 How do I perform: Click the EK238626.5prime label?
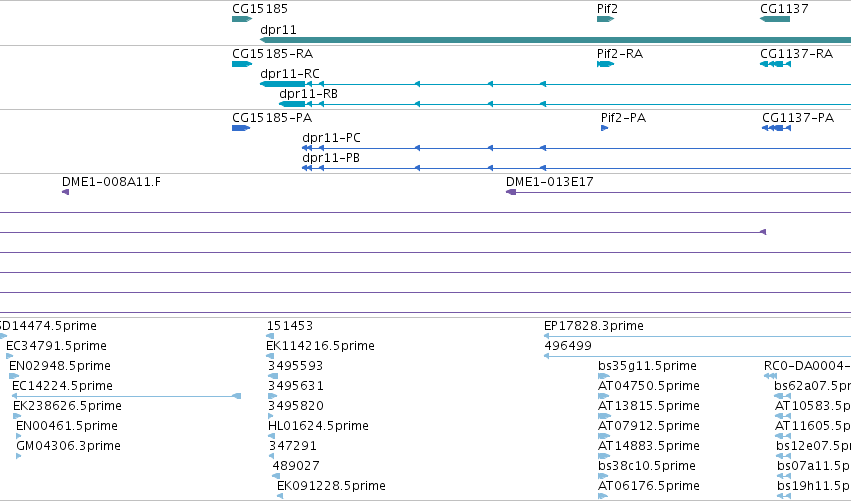coord(67,406)
